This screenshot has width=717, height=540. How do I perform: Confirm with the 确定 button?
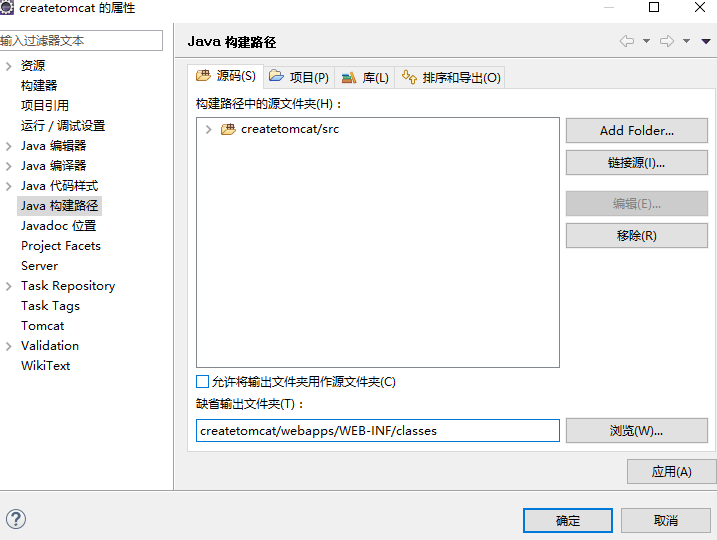click(x=568, y=520)
